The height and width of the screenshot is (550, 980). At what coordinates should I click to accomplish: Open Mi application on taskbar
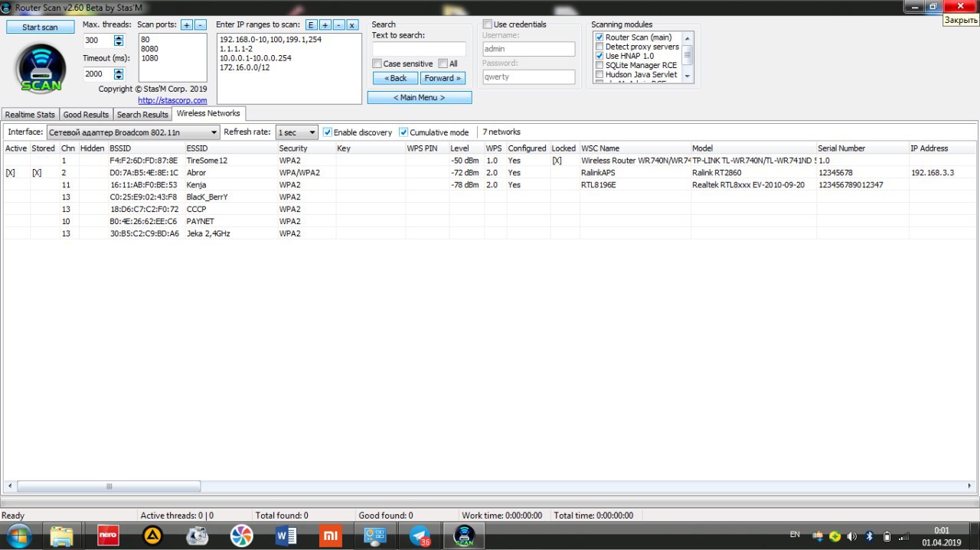(x=331, y=535)
